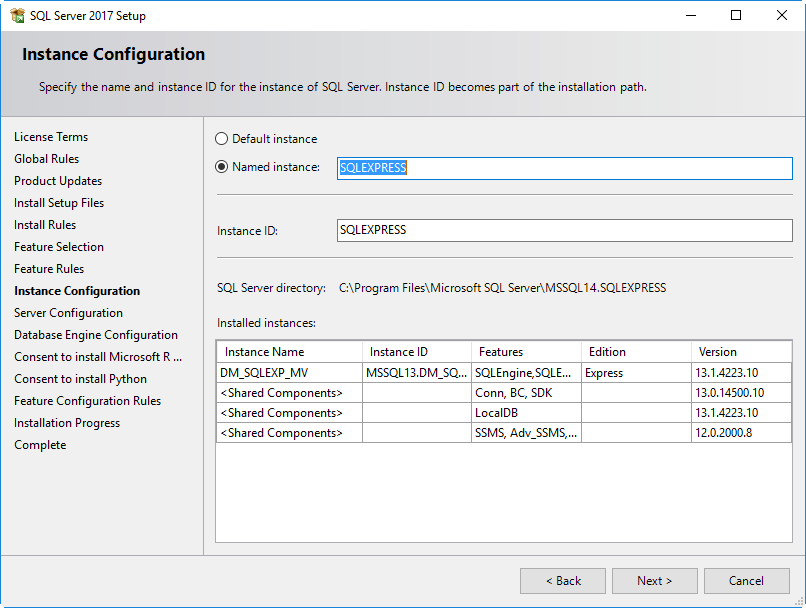
Task: Sort by the Features column header
Action: [526, 352]
